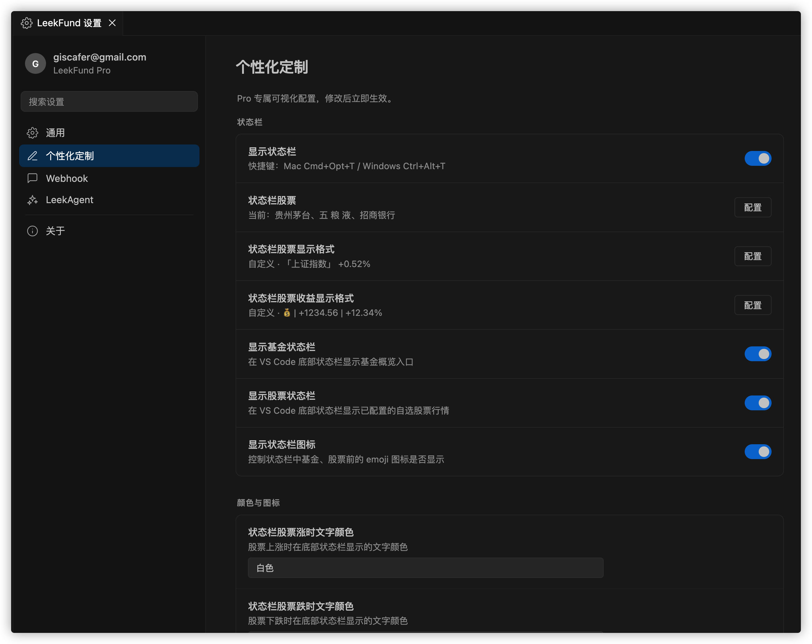The image size is (812, 644).
Task: Click the pencil icon beside 个性化定制
Action: point(32,156)
